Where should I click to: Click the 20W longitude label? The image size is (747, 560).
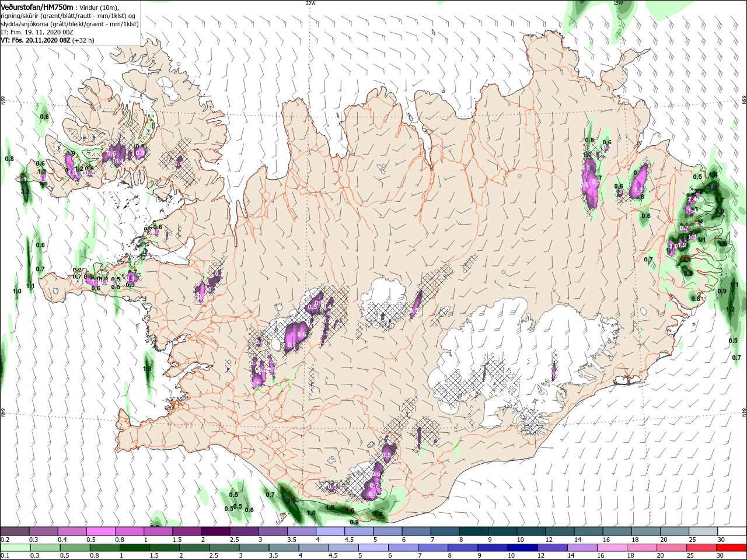(310, 3)
